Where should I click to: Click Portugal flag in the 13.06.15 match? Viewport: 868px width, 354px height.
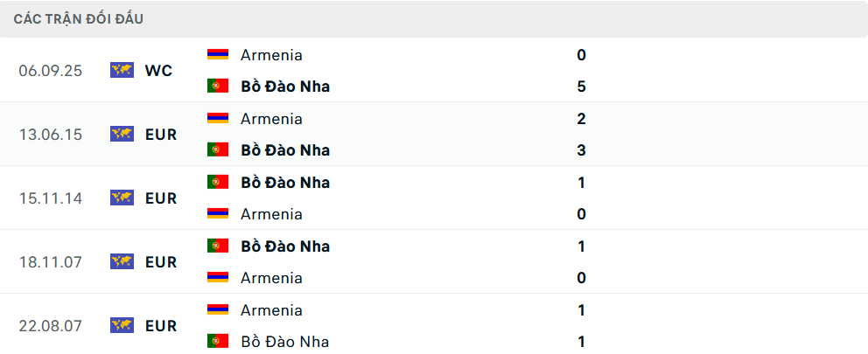pyautogui.click(x=218, y=149)
